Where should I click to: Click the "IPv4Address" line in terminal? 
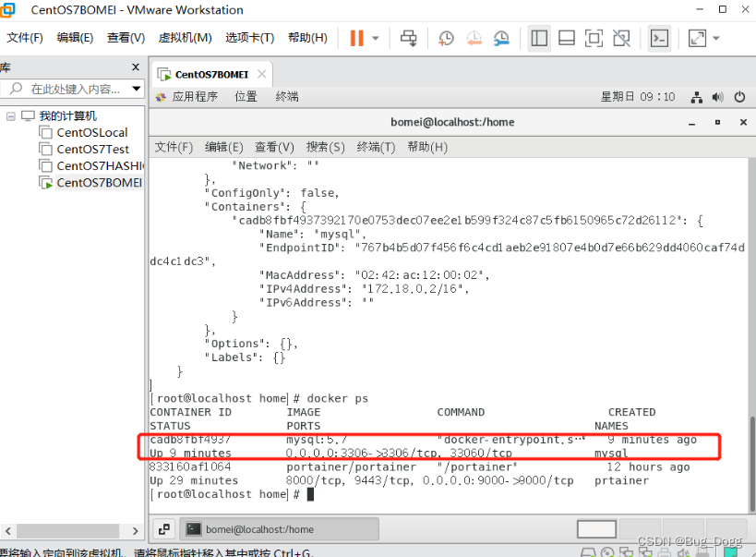tap(364, 289)
